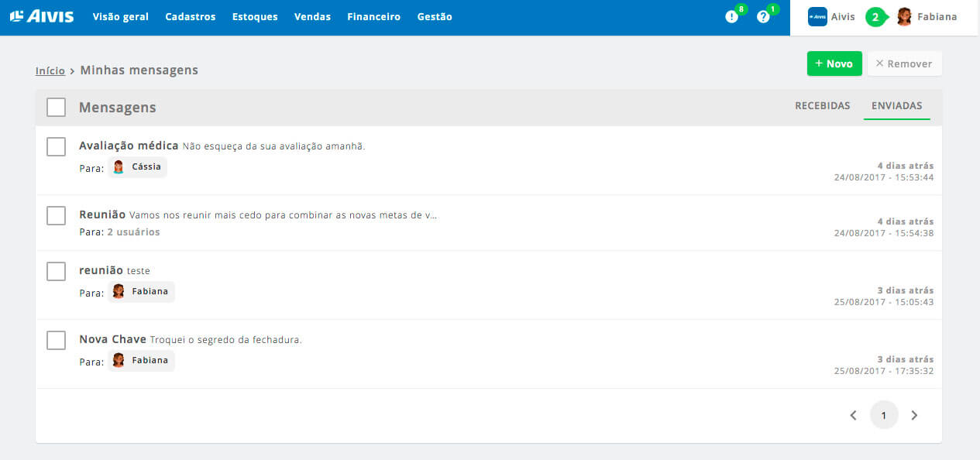Screen dimensions: 980x460
Task: Toggle the select-all Mensagens checkbox
Action: tap(56, 107)
